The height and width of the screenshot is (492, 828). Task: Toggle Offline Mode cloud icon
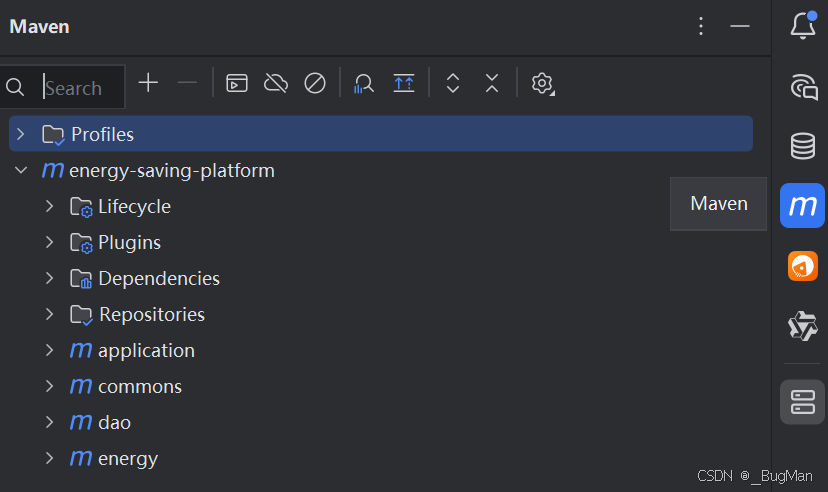(276, 83)
